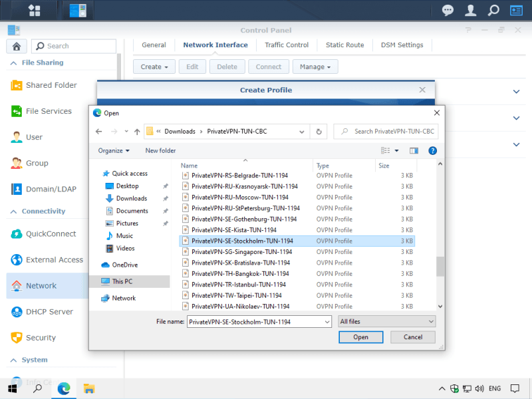This screenshot has height=399, width=532.
Task: Click the Control Panel home icon
Action: coord(16,46)
